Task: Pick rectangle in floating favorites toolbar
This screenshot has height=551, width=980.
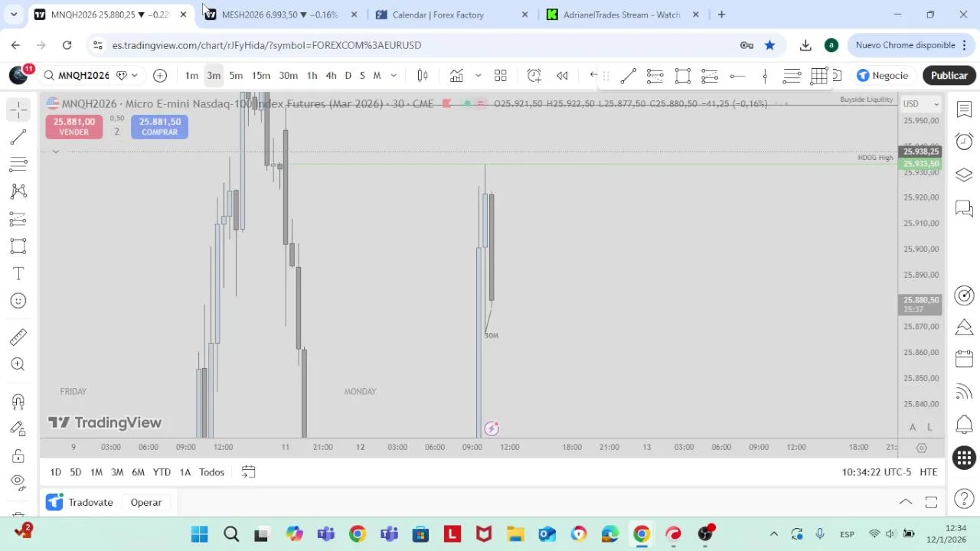Action: [682, 76]
